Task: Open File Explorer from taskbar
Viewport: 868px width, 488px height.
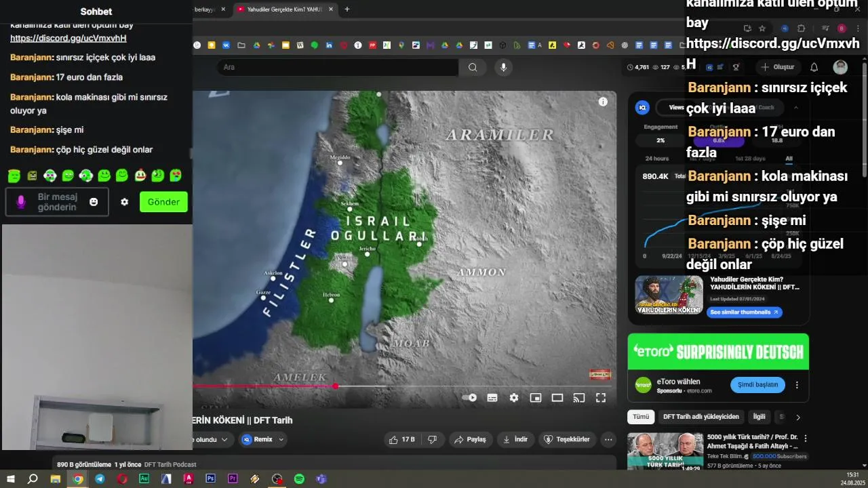Action: pos(56,479)
